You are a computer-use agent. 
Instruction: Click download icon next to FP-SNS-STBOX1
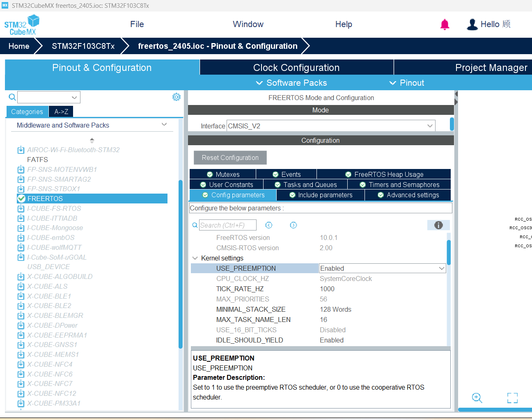21,189
